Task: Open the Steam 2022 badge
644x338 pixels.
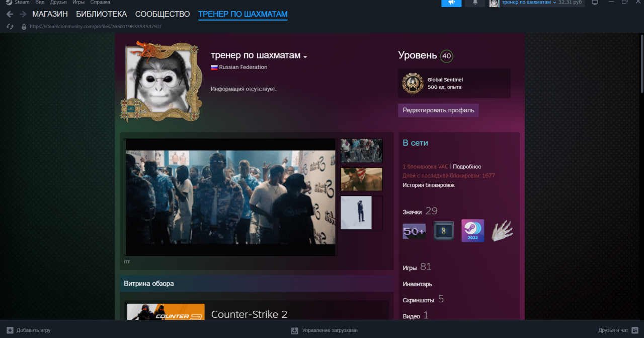Action: pos(472,231)
